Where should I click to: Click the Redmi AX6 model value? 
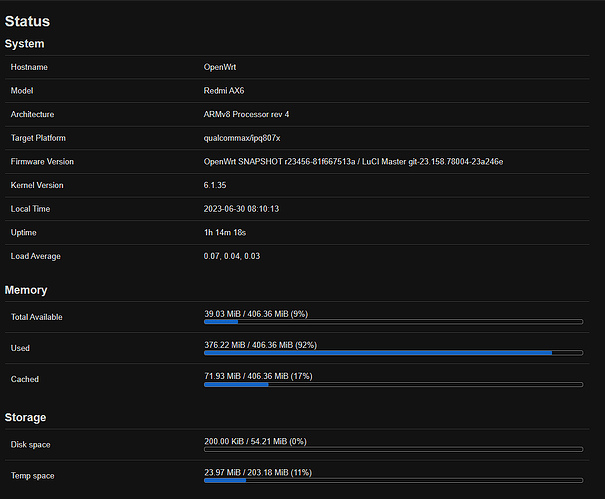pos(227,91)
